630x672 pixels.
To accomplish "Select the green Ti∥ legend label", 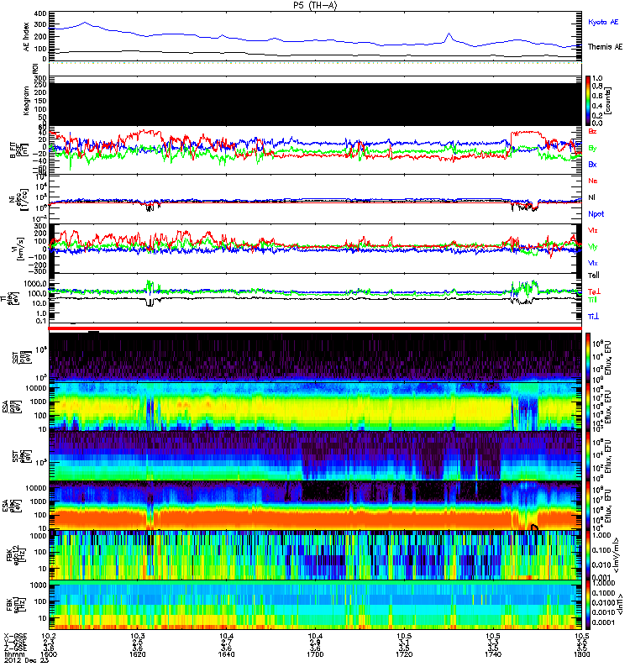I will click(x=592, y=300).
